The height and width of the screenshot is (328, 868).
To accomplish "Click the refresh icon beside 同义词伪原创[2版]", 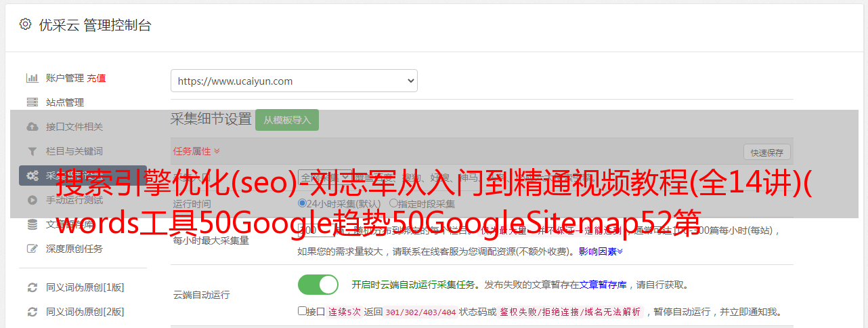I will point(32,312).
